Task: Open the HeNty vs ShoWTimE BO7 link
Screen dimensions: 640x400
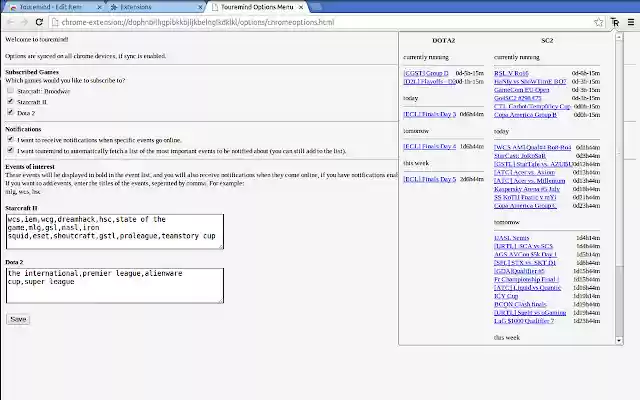Action: click(x=530, y=81)
